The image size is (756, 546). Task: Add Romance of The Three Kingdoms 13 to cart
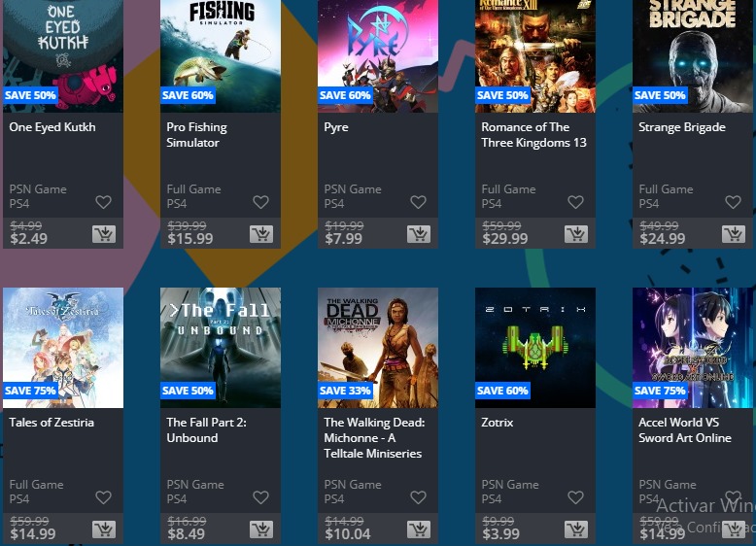(576, 234)
